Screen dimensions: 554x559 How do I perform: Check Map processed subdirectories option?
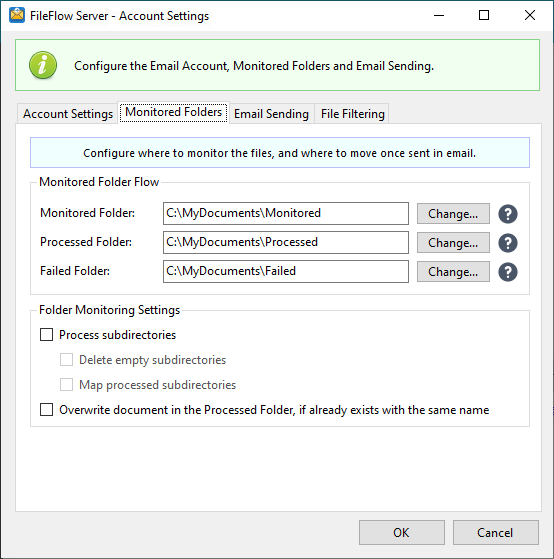66,385
